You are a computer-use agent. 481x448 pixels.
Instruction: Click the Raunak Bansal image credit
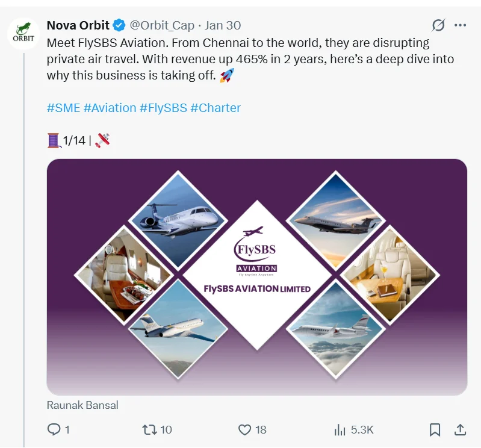[x=82, y=405]
